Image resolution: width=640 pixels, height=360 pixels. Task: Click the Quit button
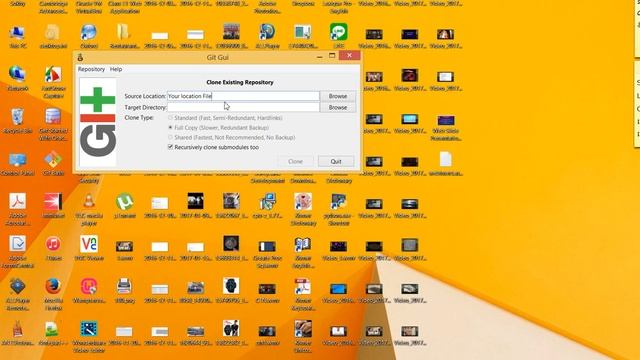coord(336,161)
